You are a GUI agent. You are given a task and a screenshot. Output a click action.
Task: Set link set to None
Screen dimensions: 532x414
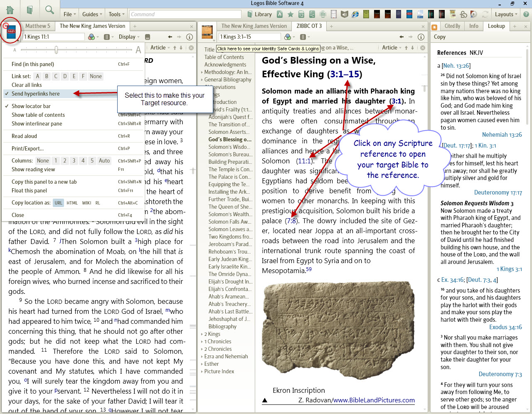click(x=96, y=76)
